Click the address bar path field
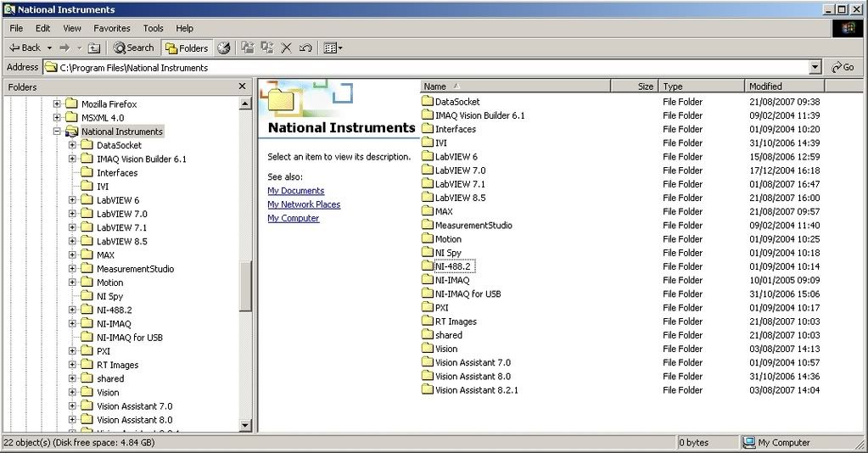Viewport: 868px width, 453px height. tap(426, 68)
